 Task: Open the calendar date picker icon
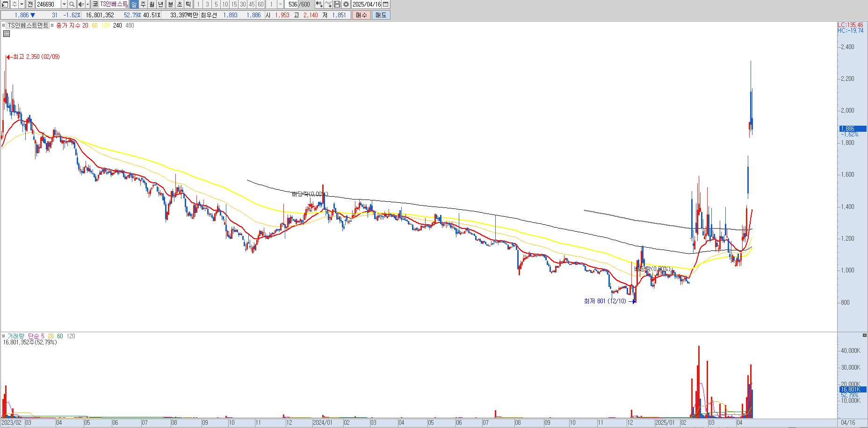[x=385, y=4]
